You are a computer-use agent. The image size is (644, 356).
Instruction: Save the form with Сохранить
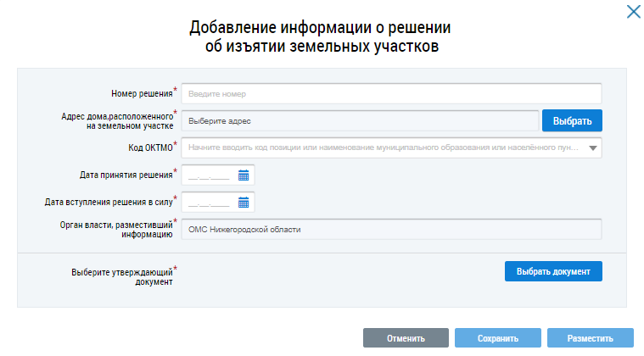tap(498, 338)
